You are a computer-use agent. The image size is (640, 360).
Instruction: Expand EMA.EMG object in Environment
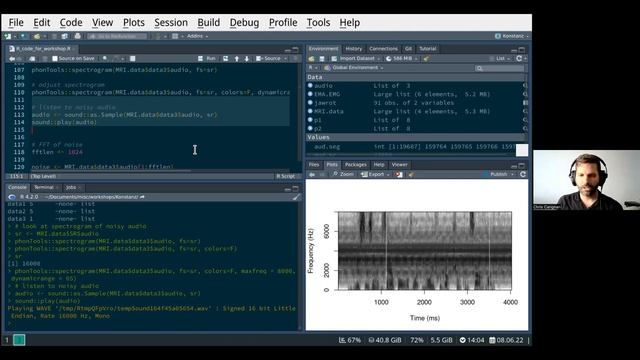(311, 94)
